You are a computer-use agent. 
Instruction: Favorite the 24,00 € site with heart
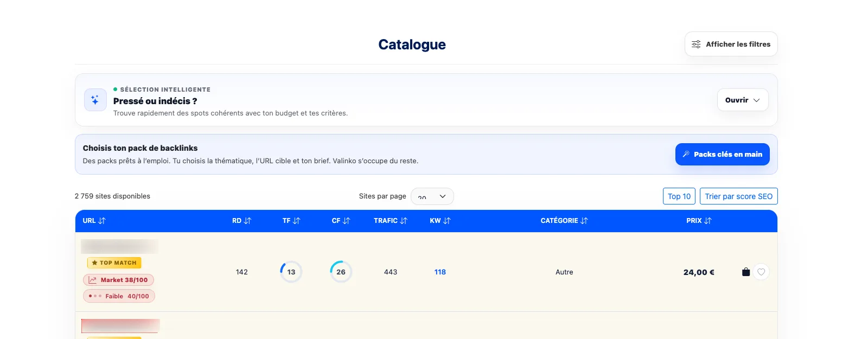[761, 272]
